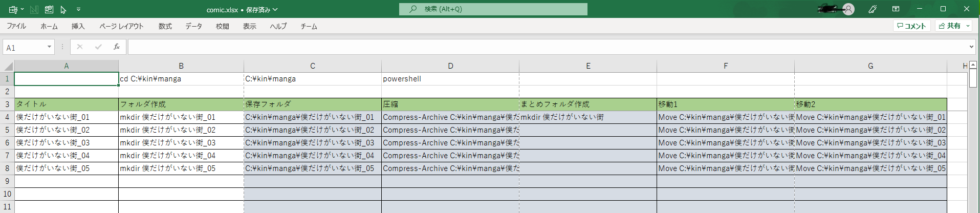Click Compress-Archive cell in row 6
Image resolution: width=980 pixels, height=213 pixels.
450,143
